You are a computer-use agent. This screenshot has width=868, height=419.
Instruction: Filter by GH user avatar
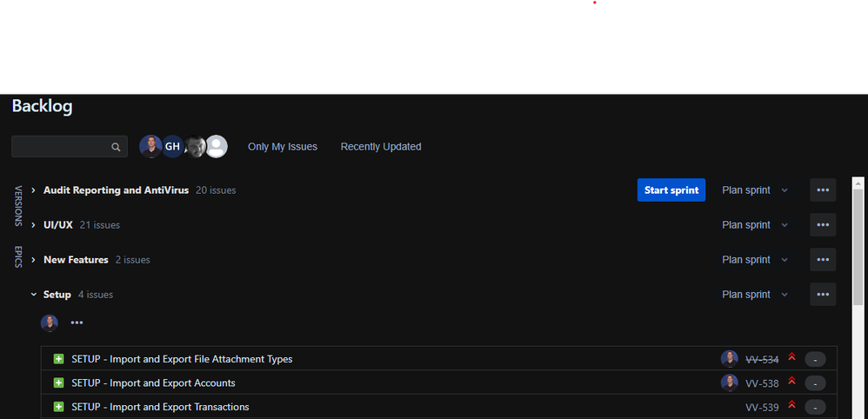pos(173,147)
